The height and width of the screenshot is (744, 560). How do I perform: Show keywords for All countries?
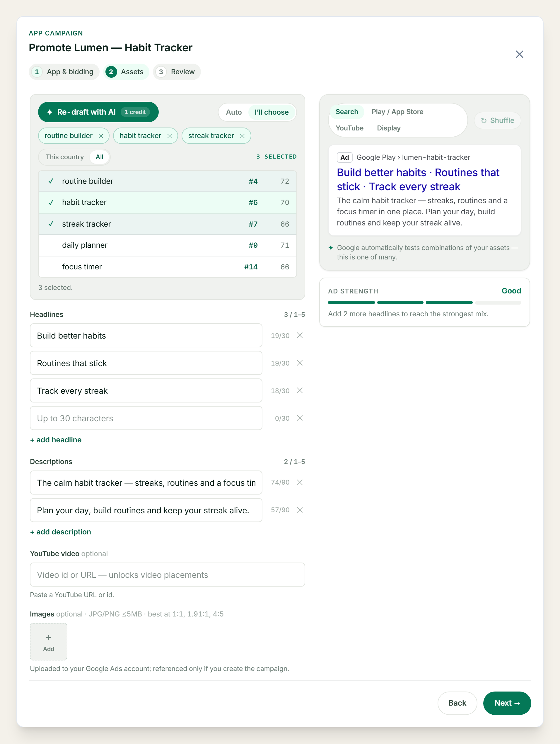click(100, 157)
